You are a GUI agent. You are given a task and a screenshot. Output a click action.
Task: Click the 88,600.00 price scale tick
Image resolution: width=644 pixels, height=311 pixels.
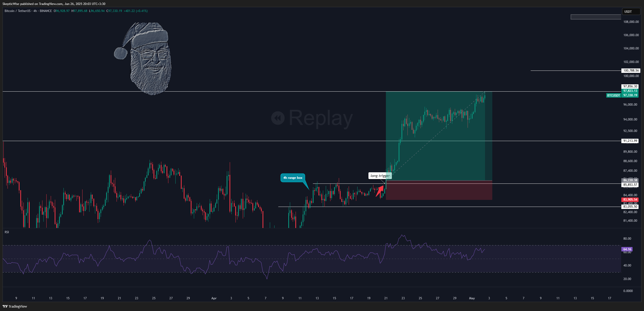coord(630,161)
